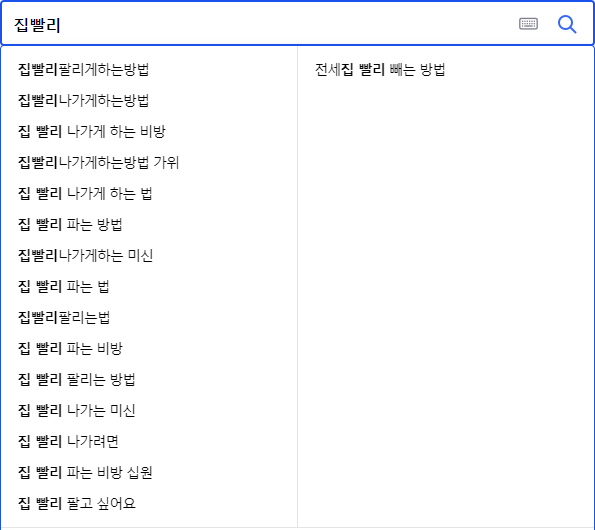
Task: Select suggestion 전세집 빨리 빼는 방법
Action: pos(380,69)
